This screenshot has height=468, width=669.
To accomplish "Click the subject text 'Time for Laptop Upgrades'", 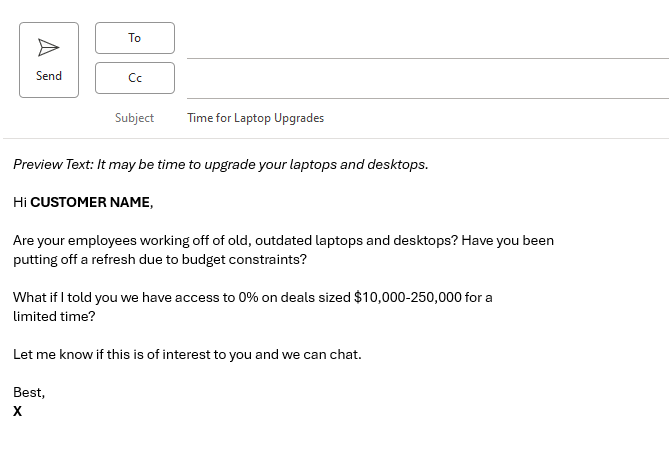I will point(255,118).
